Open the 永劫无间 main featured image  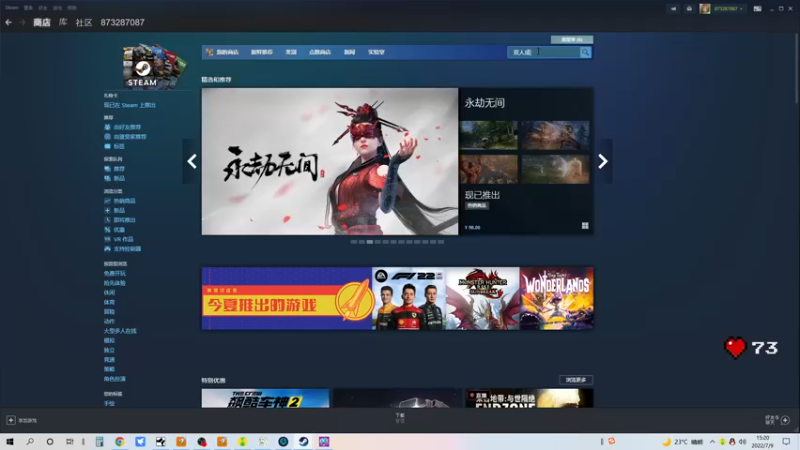click(330, 161)
